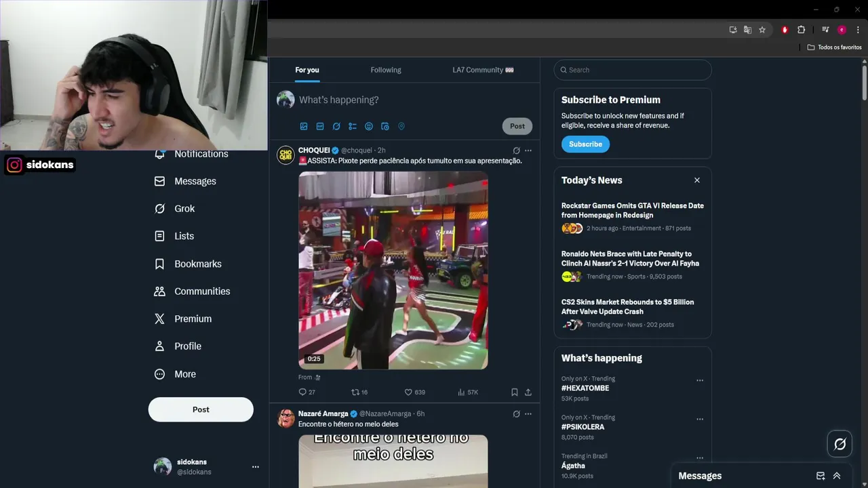Open the Nazaré Amarga profile avatar
This screenshot has width=868, height=488.
pyautogui.click(x=285, y=418)
